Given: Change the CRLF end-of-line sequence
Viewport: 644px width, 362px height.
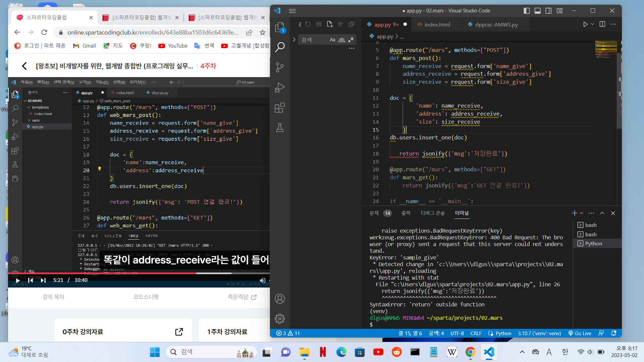Looking at the screenshot, I should [476, 333].
